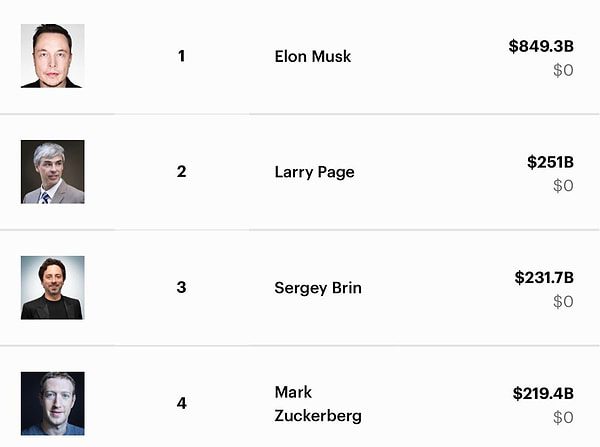Click the Mark Zuckerberg name link
This screenshot has height=447, width=600.
click(317, 403)
